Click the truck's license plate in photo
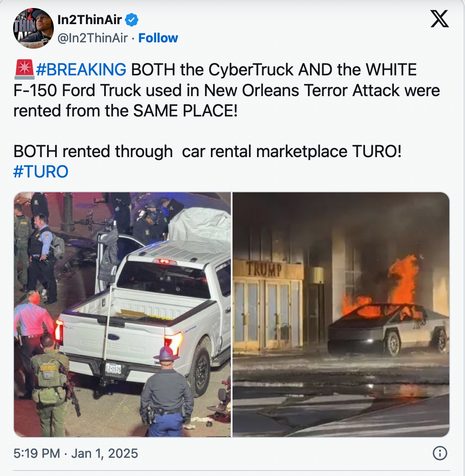This screenshot has height=476, width=465. click(113, 368)
